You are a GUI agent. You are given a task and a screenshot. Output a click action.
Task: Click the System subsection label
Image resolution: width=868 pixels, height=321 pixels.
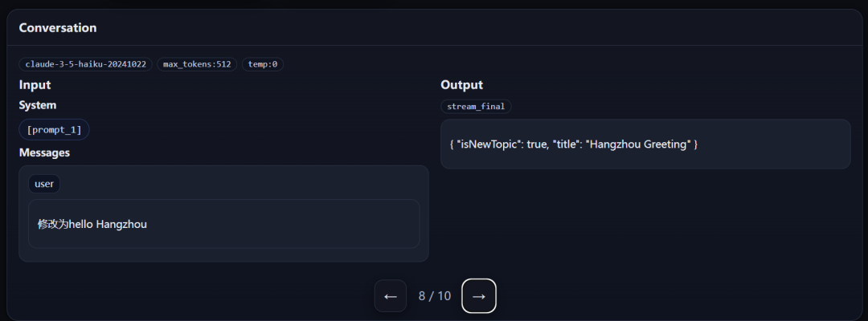tap(38, 105)
